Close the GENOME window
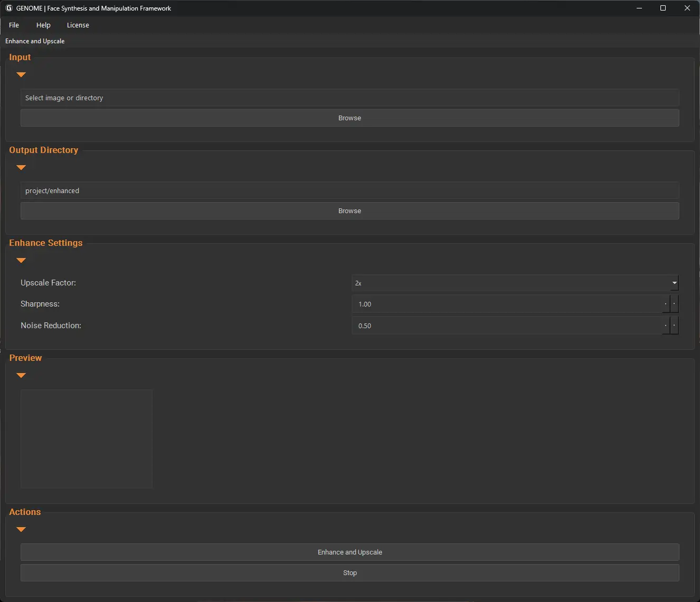The image size is (700, 602). pyautogui.click(x=687, y=8)
